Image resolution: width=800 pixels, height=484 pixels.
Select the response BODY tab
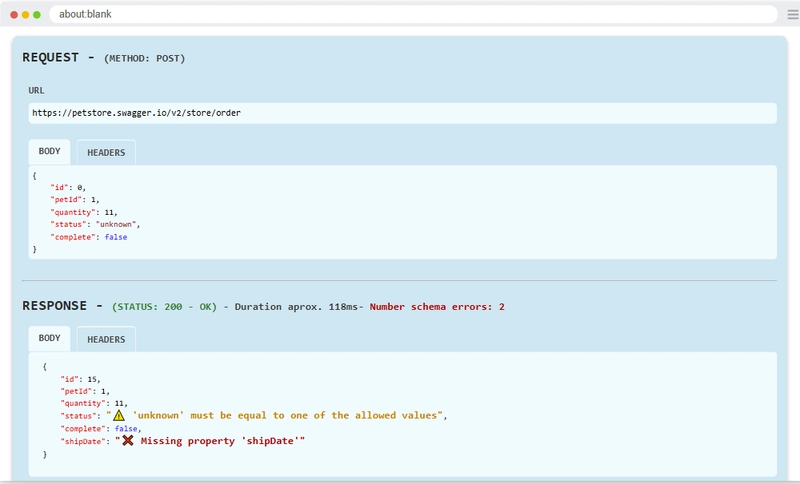coord(49,338)
